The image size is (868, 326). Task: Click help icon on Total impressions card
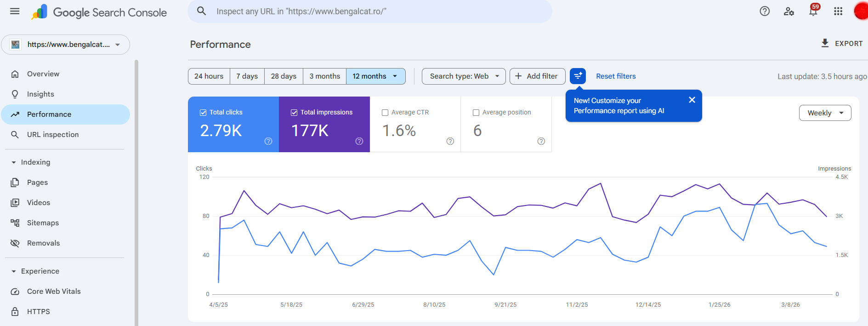point(359,141)
